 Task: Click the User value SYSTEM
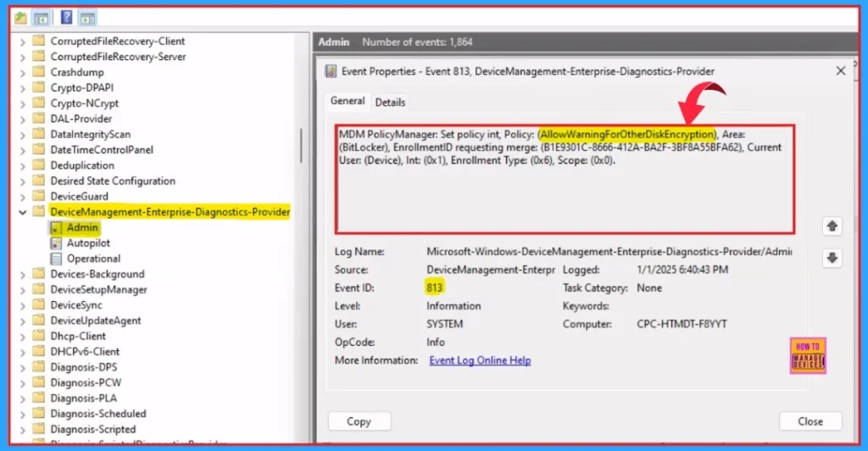point(444,325)
